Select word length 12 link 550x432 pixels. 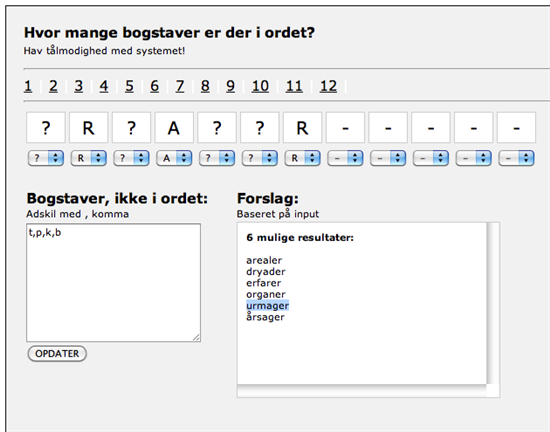[x=328, y=86]
